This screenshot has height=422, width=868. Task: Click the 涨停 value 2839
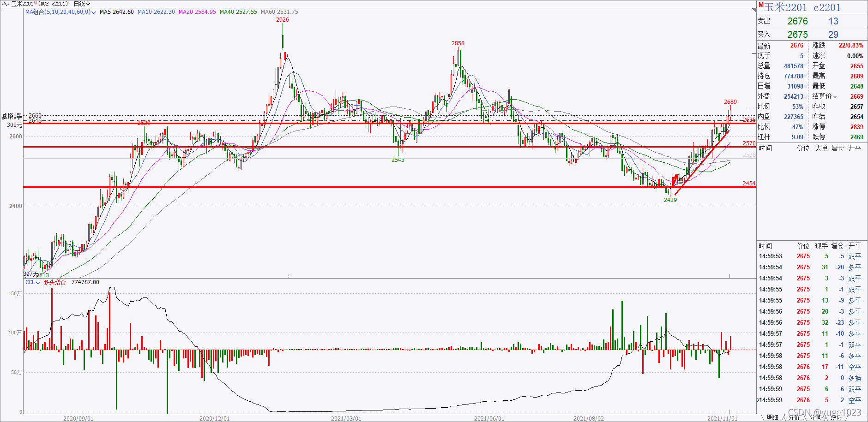coord(856,127)
